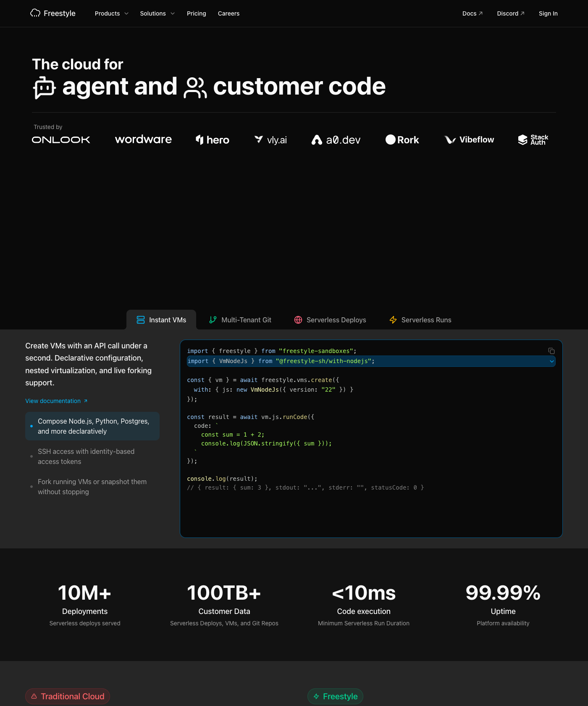Screen dimensions: 588x706
Task: Click the 10M+ Deployments stat
Action: pyautogui.click(x=85, y=604)
